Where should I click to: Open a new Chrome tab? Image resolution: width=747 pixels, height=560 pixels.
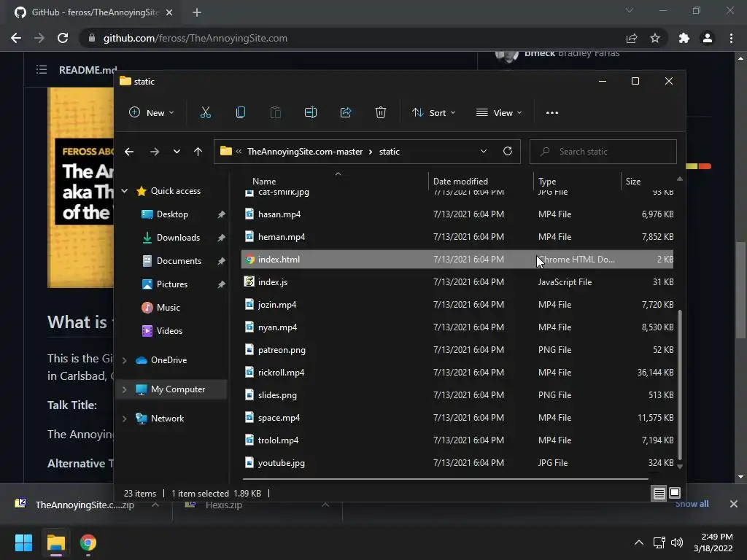coord(197,12)
